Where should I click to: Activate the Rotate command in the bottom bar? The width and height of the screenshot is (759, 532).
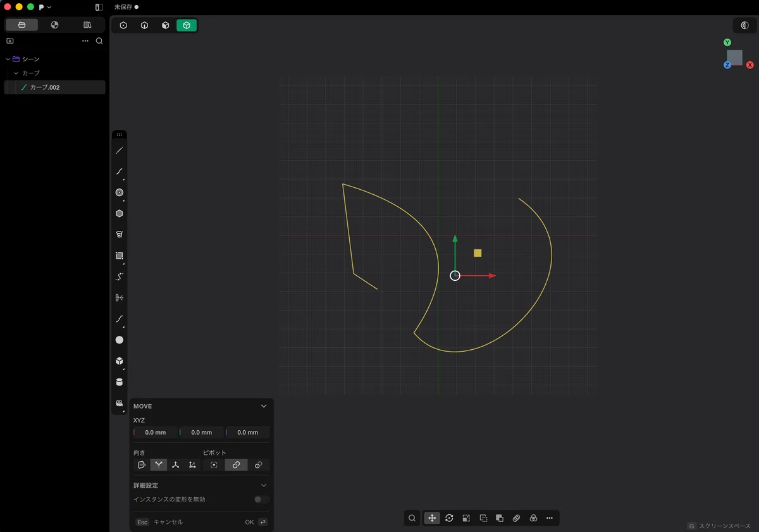click(x=449, y=518)
